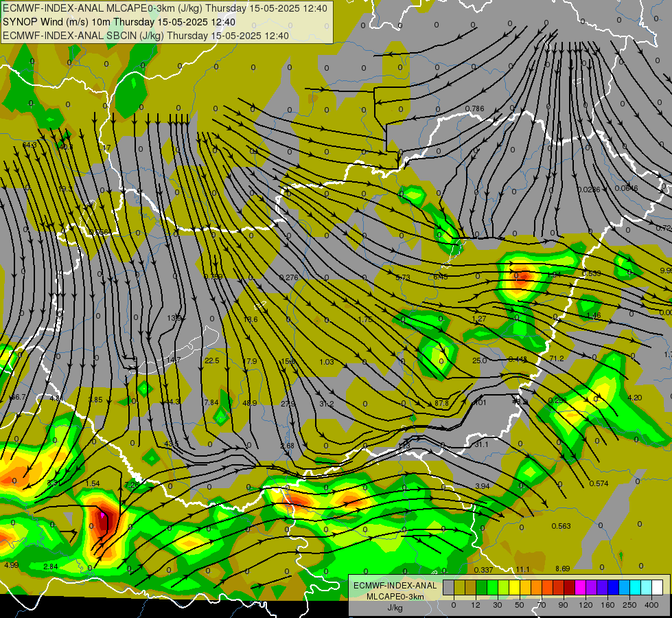
Task: Click the 1.46 value on the map
Action: 594,315
